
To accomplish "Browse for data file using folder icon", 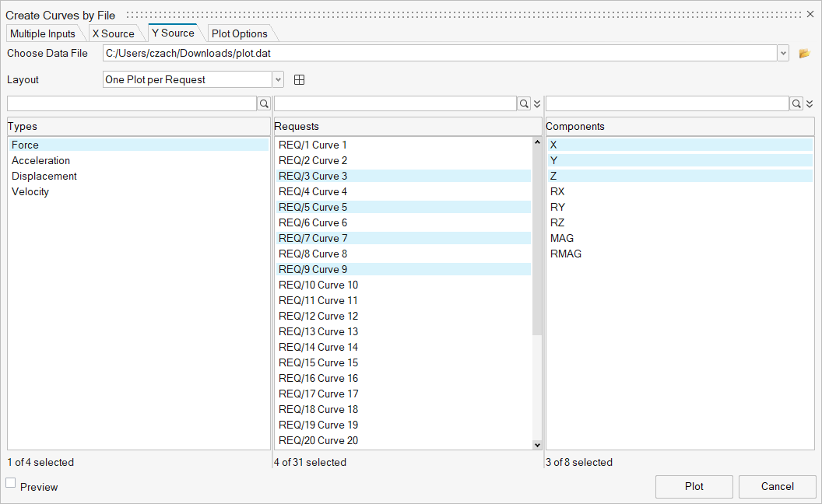I will point(804,54).
